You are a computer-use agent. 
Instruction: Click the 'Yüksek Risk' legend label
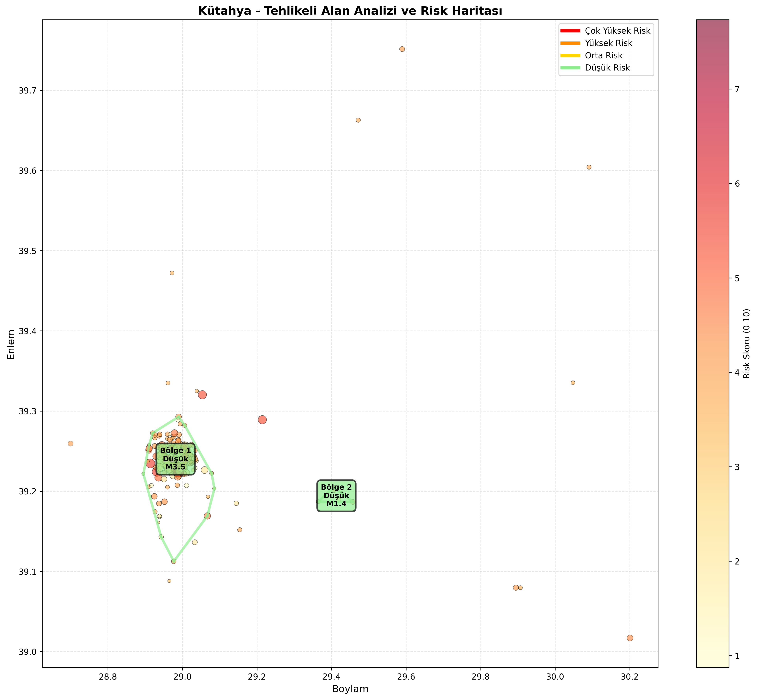tap(608, 43)
